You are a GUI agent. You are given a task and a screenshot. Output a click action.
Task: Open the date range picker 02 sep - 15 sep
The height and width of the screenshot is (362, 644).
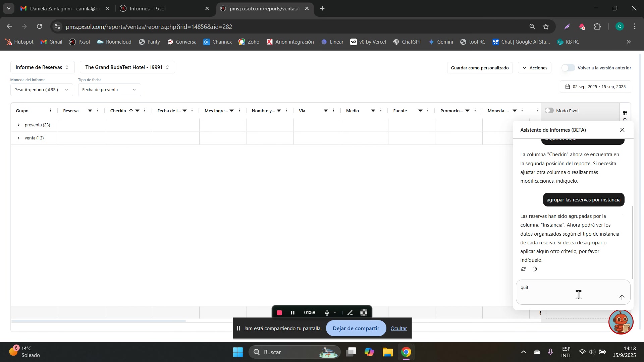coord(595,87)
